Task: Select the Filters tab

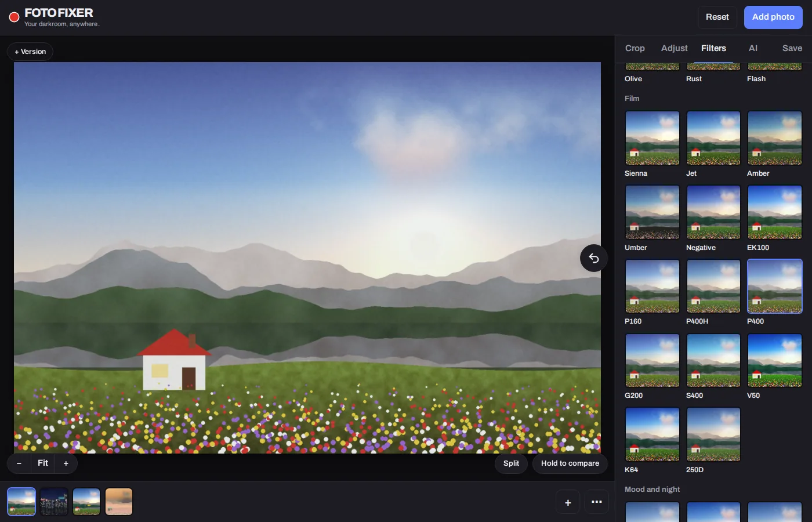Action: pos(713,48)
